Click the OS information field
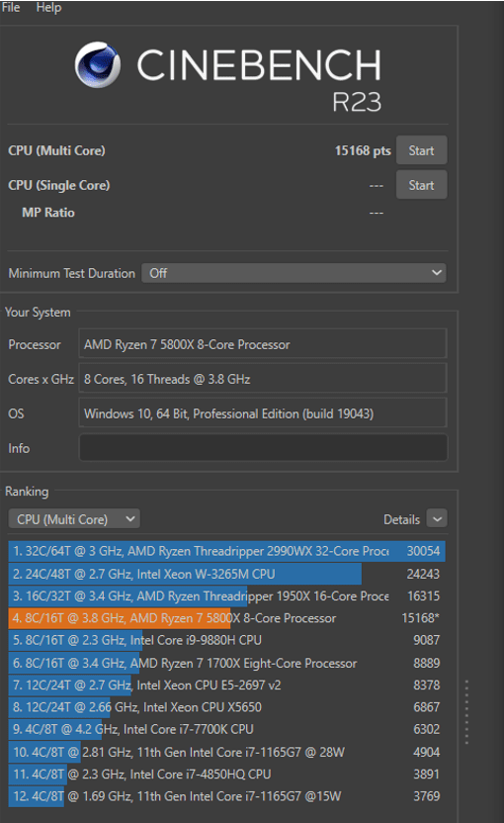This screenshot has height=823, width=504. click(263, 413)
